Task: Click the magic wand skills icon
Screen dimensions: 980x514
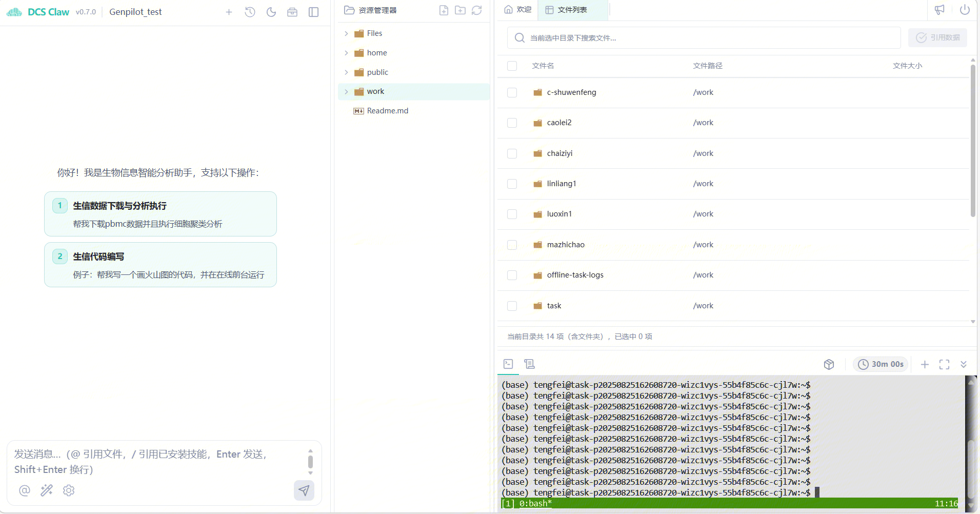Action: tap(47, 490)
